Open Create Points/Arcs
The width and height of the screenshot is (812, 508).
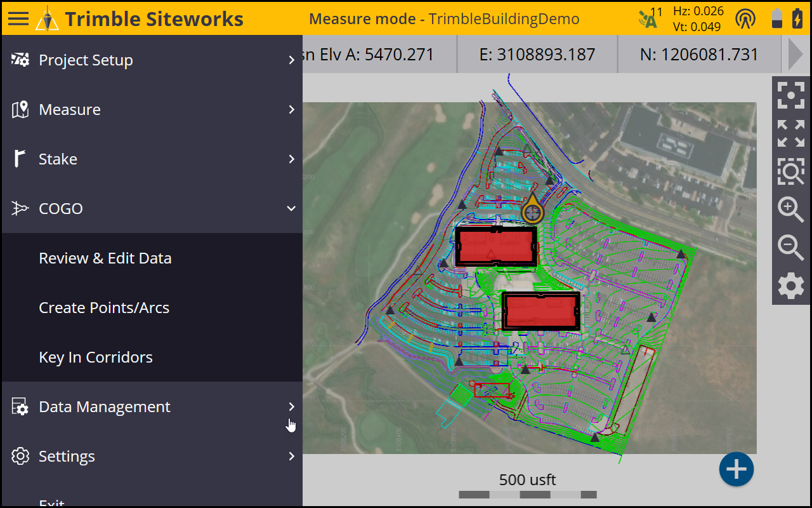[152, 307]
